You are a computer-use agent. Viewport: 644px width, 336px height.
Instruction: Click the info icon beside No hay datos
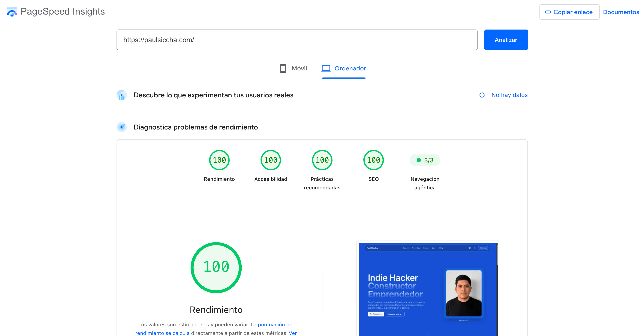482,95
